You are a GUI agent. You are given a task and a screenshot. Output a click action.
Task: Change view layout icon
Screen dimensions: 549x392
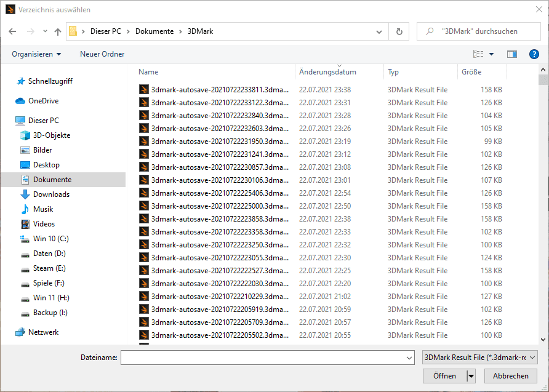[478, 54]
